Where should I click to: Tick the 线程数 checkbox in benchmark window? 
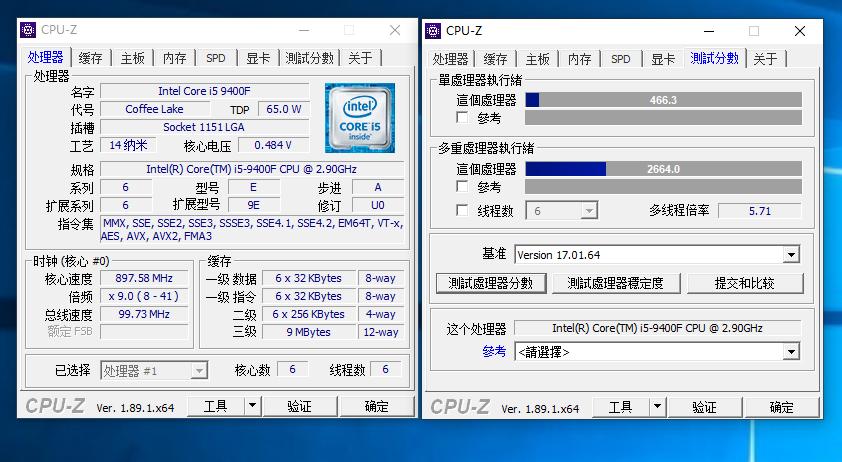tap(462, 210)
